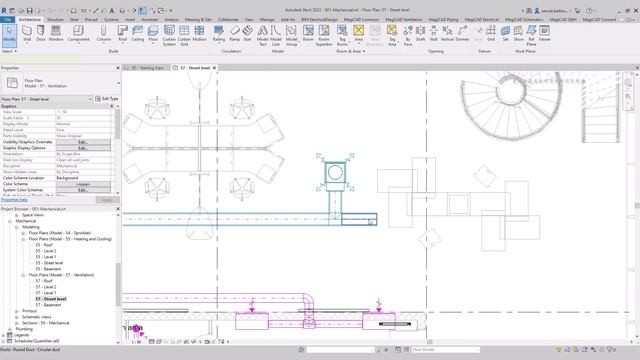
Task: Collapse Floor Plans S7 - Ventilation node
Action: tap(23, 275)
